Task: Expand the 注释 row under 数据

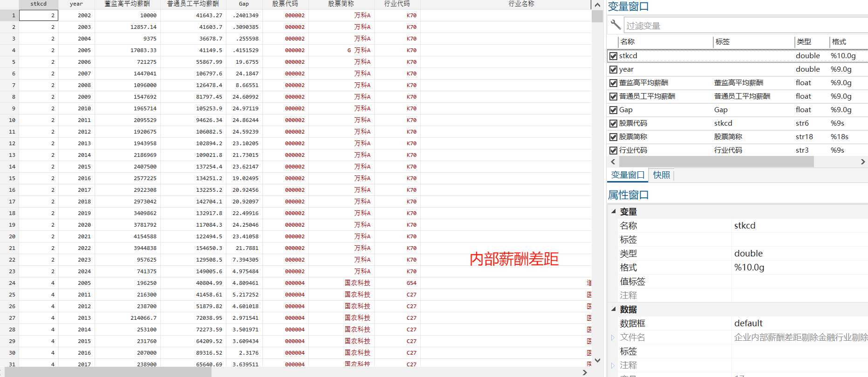Action: pyautogui.click(x=613, y=365)
